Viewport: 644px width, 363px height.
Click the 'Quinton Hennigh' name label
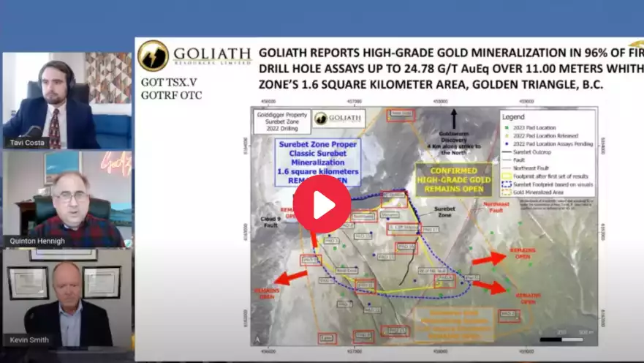pyautogui.click(x=37, y=241)
